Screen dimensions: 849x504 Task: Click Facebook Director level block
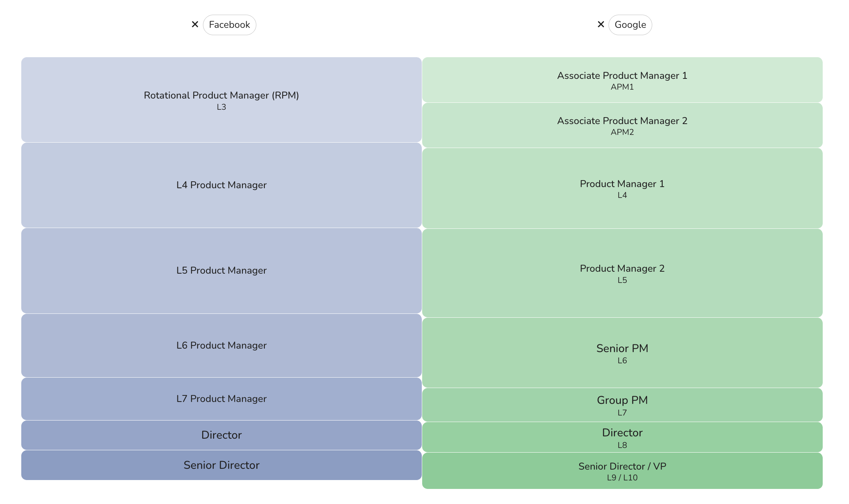coord(221,435)
